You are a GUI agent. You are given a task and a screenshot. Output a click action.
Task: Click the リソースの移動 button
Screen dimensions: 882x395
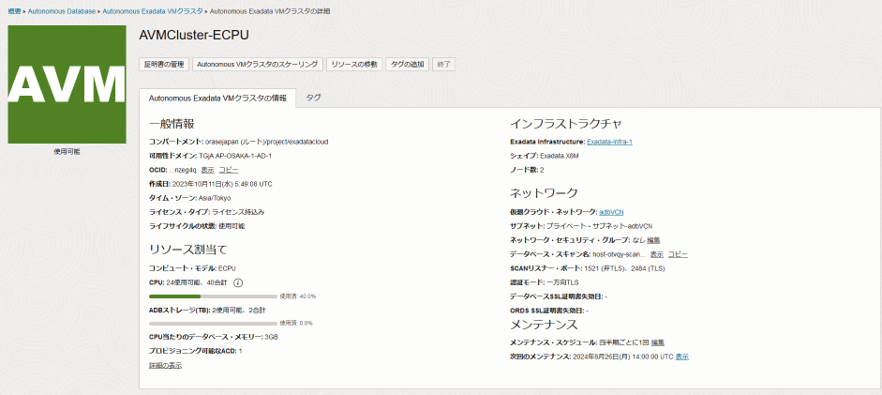(354, 64)
